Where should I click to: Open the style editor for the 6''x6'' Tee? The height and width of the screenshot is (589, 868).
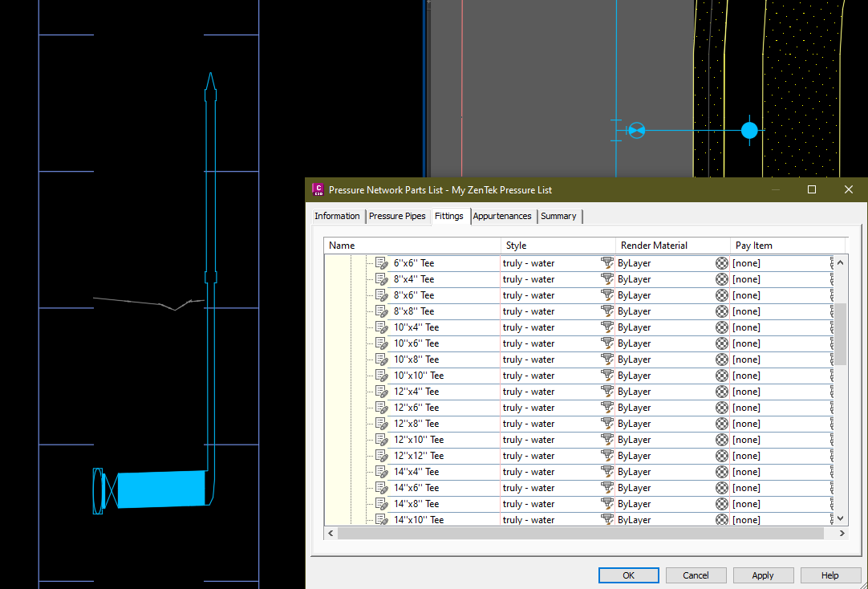click(607, 262)
